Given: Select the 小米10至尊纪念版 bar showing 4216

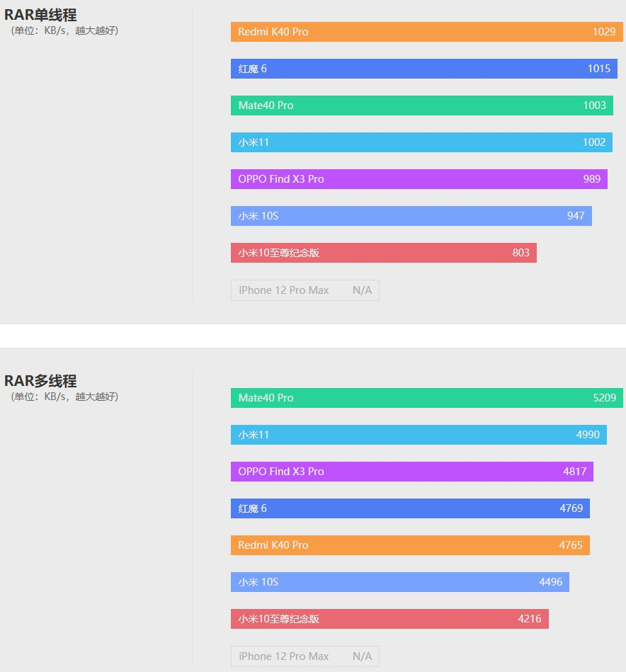Looking at the screenshot, I should (x=390, y=619).
